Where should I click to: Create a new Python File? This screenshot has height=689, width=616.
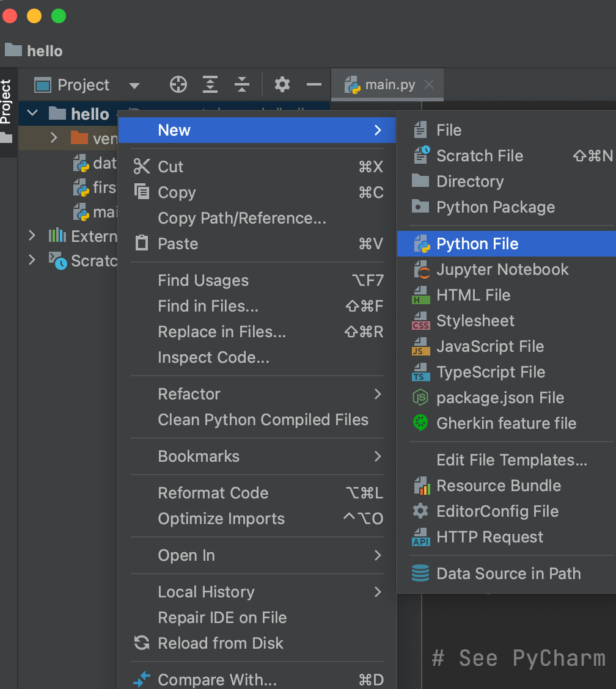tap(507, 244)
